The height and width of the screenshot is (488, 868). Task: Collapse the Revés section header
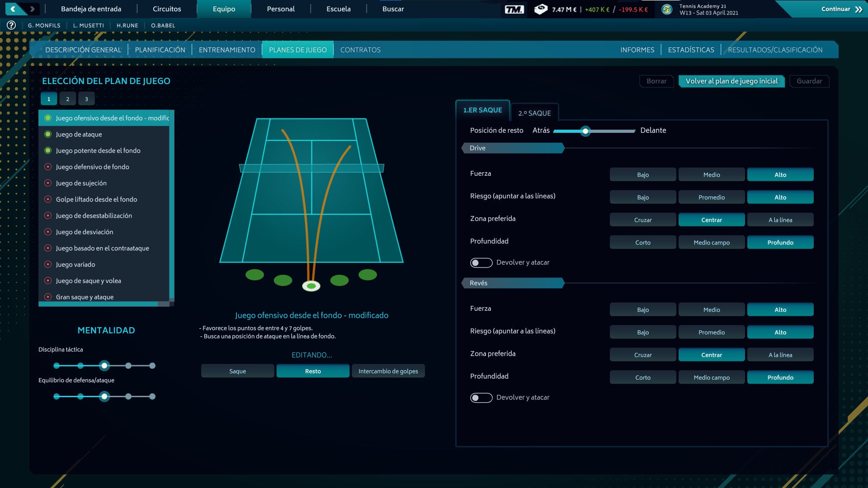(x=513, y=283)
